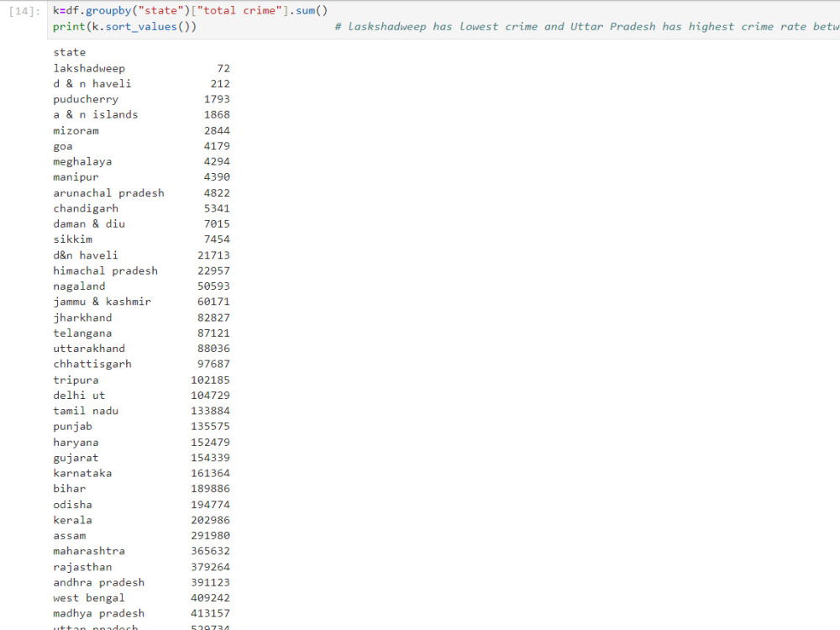840x630 pixels.
Task: Select the 'jammu & kashmir' row label
Action: tap(102, 302)
